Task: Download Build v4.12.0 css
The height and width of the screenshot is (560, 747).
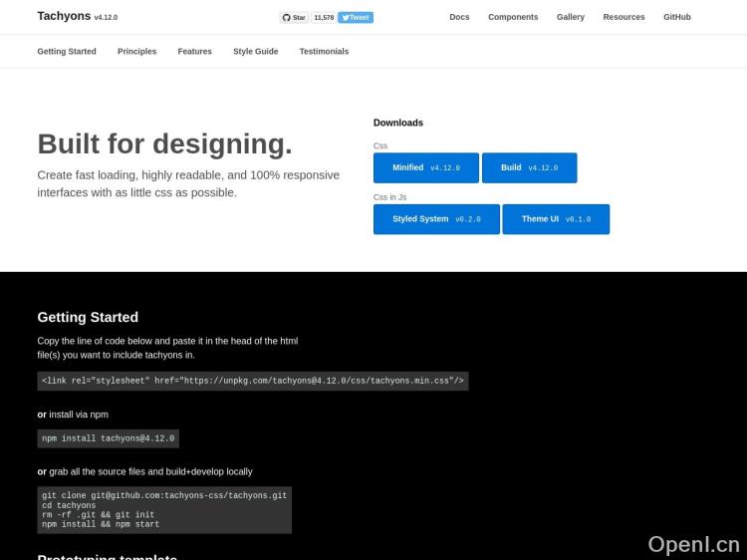Action: (529, 167)
